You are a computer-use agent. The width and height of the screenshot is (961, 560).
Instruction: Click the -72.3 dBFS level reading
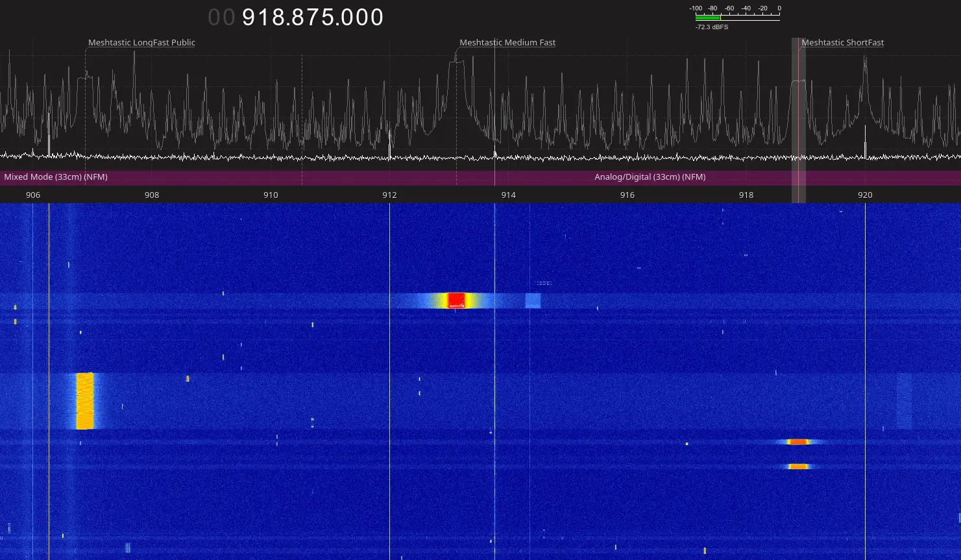click(711, 27)
